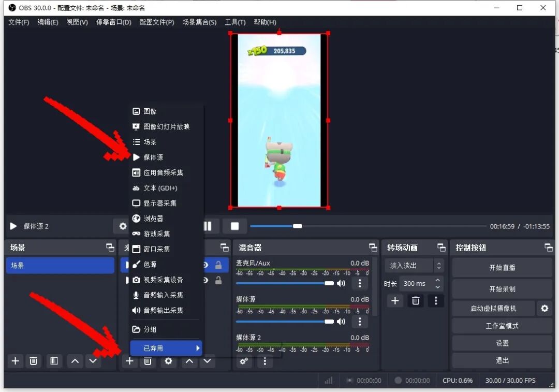559x392 pixels.
Task: Open the 编辑(E) menu
Action: (x=48, y=22)
